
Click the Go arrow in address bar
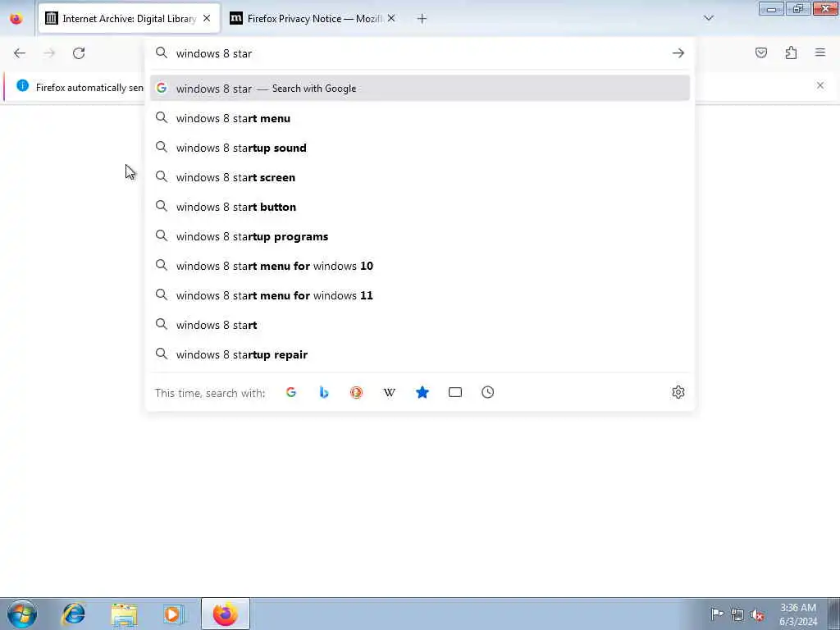coord(678,53)
